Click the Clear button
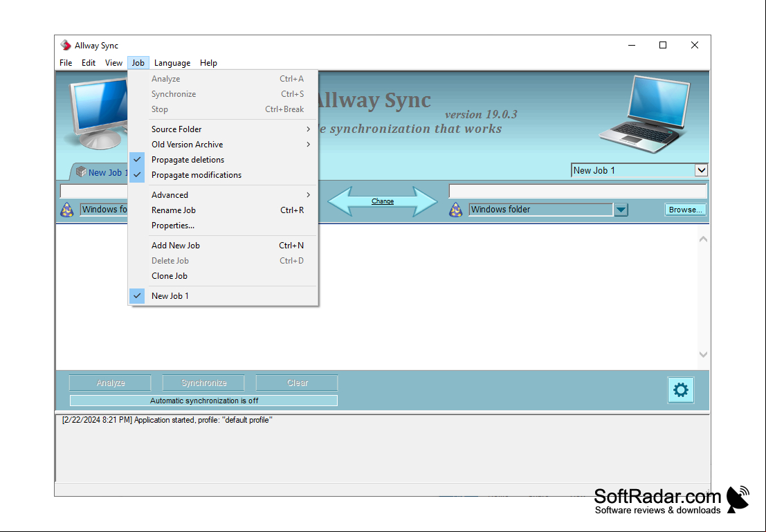This screenshot has width=766, height=532. (x=297, y=383)
